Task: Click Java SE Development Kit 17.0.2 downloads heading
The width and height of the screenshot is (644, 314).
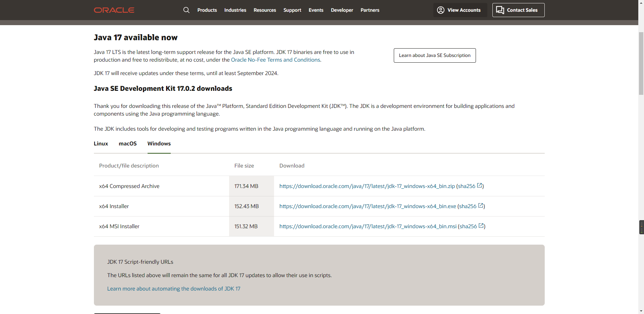Action: (x=163, y=88)
